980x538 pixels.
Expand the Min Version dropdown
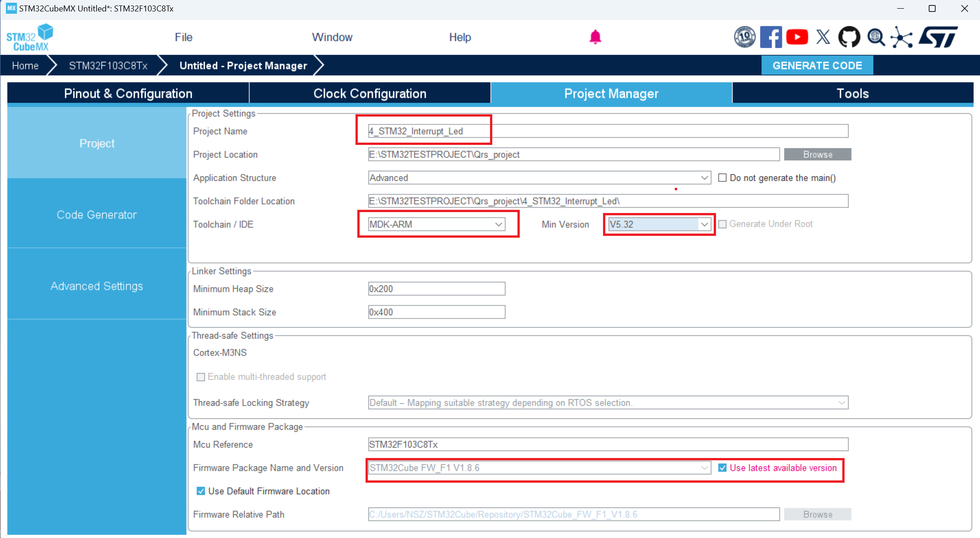click(659, 224)
